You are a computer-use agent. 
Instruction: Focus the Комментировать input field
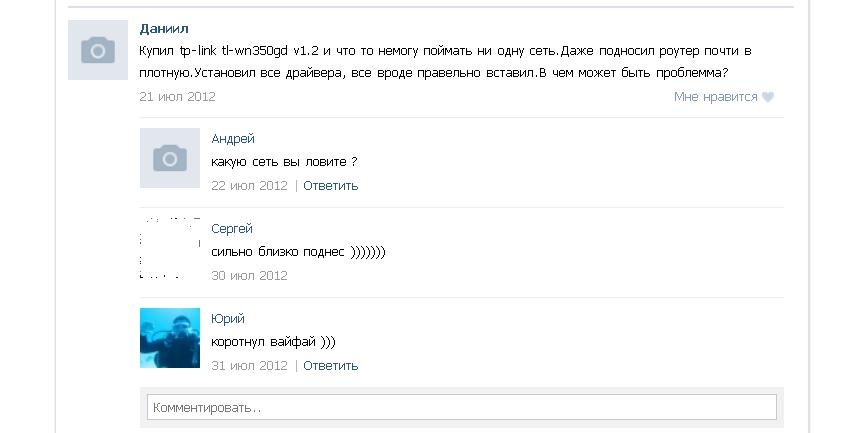(461, 407)
